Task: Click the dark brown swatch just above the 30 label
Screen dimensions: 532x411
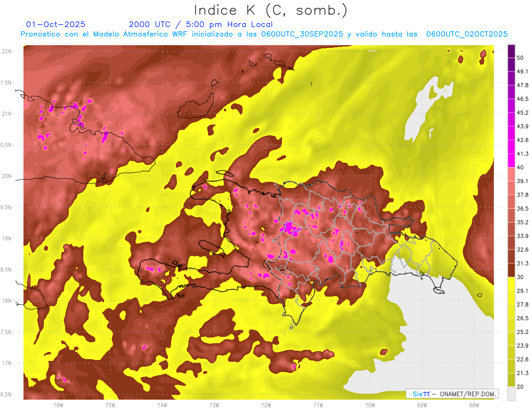Action: (x=511, y=270)
